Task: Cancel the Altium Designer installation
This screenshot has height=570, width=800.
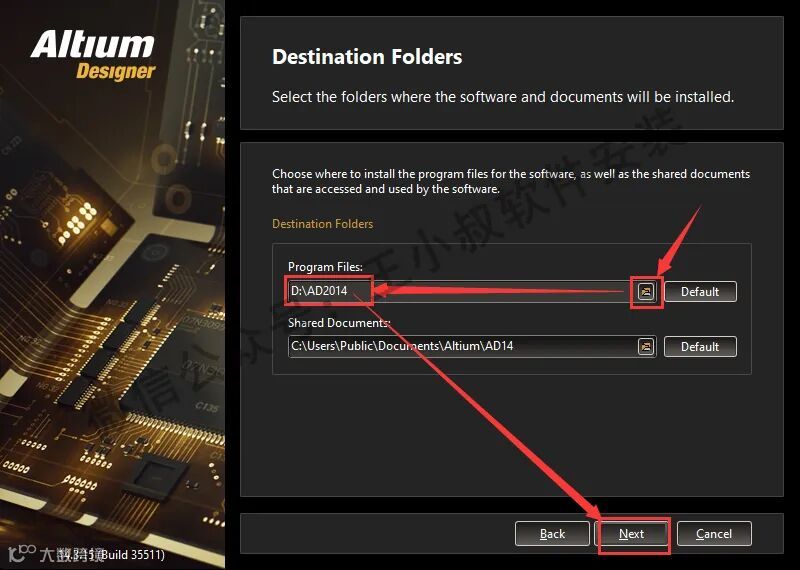Action: point(714,534)
